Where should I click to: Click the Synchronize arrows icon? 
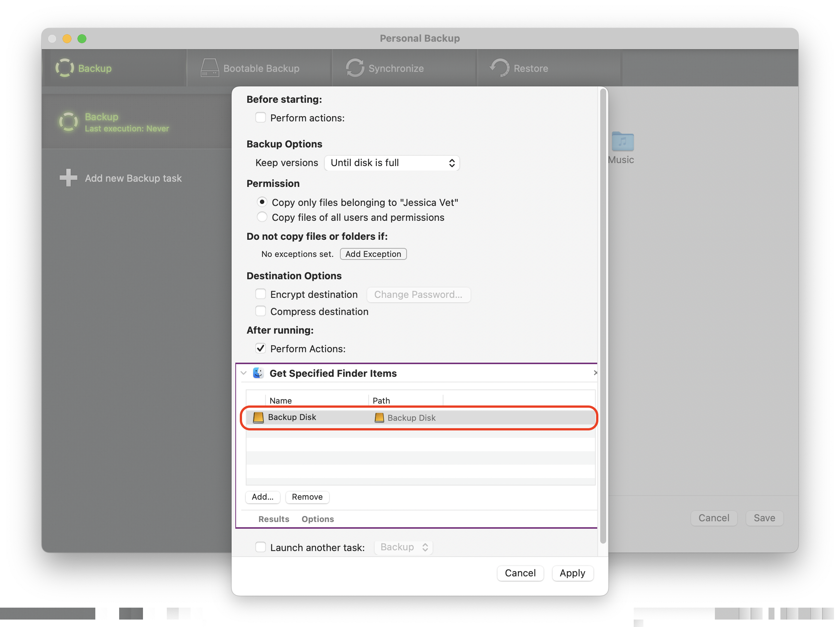[x=355, y=68]
